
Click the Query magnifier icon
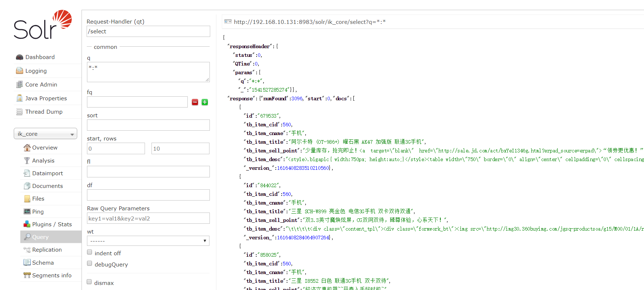(x=27, y=237)
